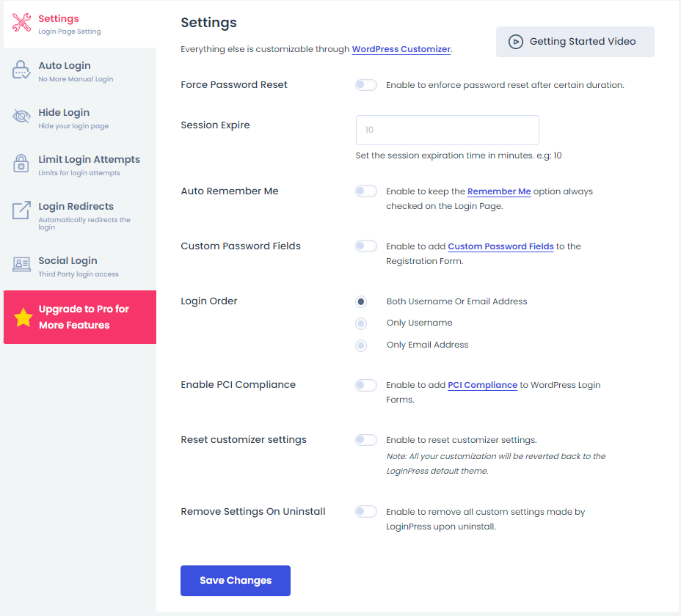Focus the Session Expire input field
Viewport: 681px width, 616px height.
pyautogui.click(x=448, y=130)
